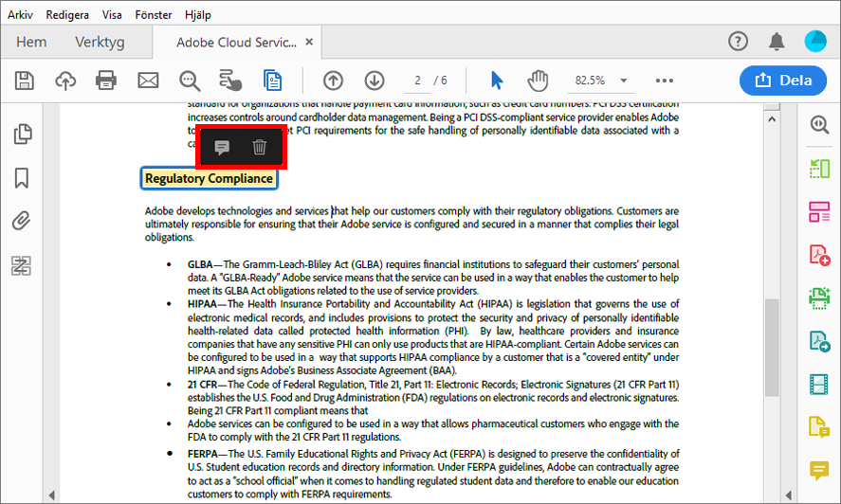Viewport: 841px width, 504px height.
Task: Choose the hand pan tool
Action: tap(538, 81)
